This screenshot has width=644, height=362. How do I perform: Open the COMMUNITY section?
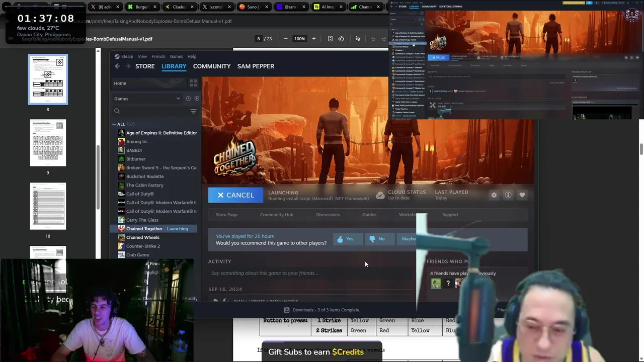[212, 66]
